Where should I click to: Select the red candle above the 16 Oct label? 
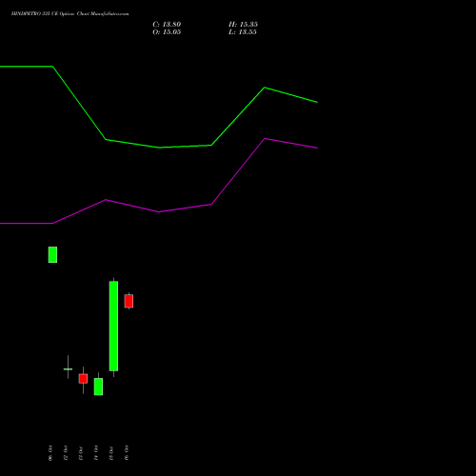(x=129, y=301)
